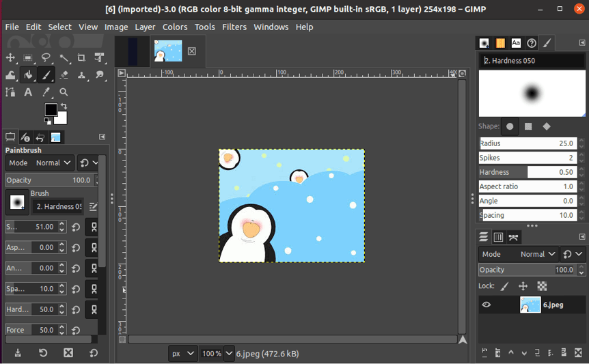The width and height of the screenshot is (589, 364).
Task: Select the 6.jpeg layer thumbnail
Action: pyautogui.click(x=530, y=305)
